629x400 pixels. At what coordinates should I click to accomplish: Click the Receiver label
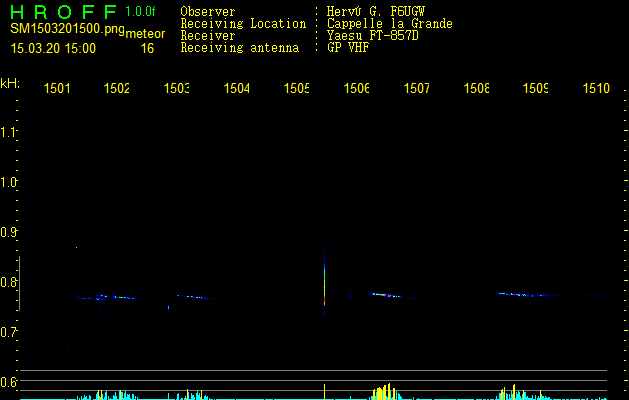coord(208,36)
